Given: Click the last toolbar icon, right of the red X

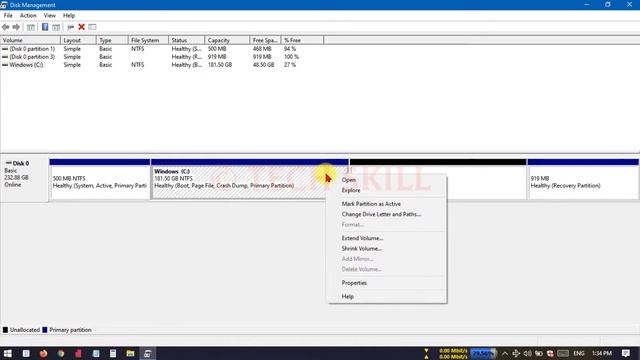Looking at the screenshot, I should click(92, 27).
